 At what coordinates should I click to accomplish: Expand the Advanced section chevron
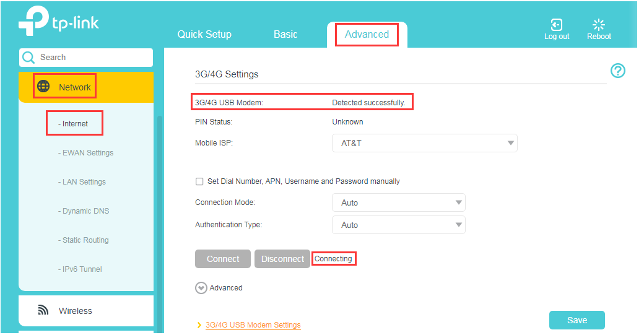(x=201, y=288)
